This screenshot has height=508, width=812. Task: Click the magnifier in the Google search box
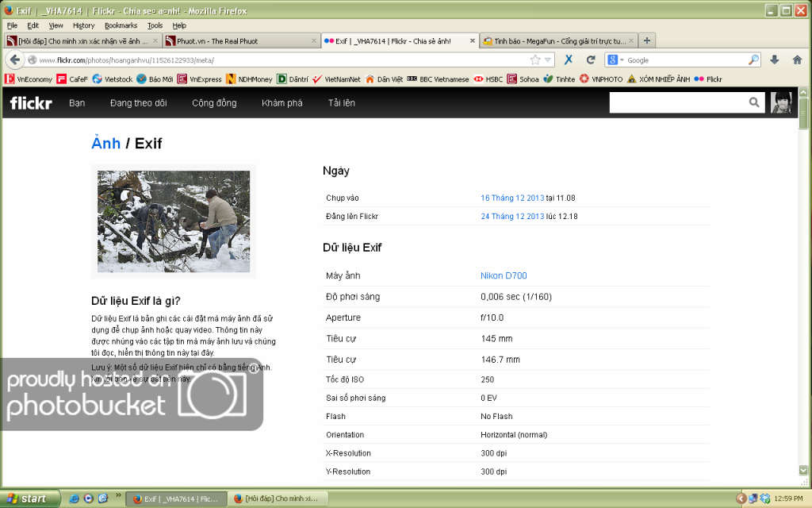click(753, 60)
